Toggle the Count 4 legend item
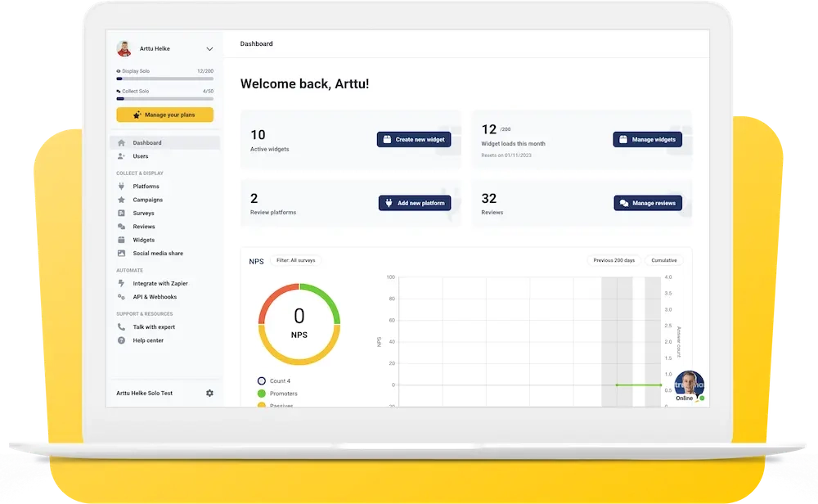Screen dimensions: 818x504 coord(262,380)
